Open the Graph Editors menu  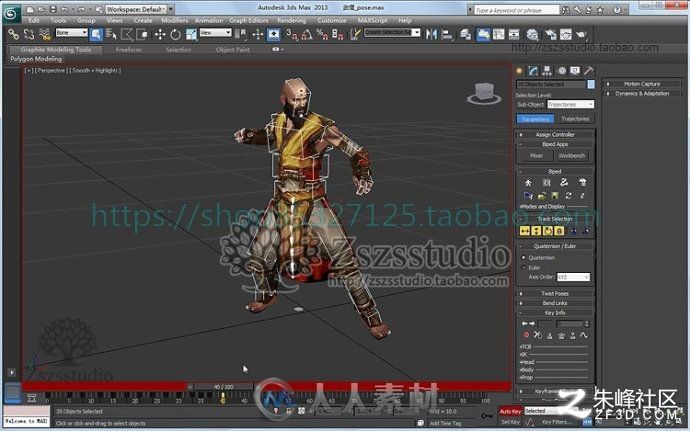point(249,20)
